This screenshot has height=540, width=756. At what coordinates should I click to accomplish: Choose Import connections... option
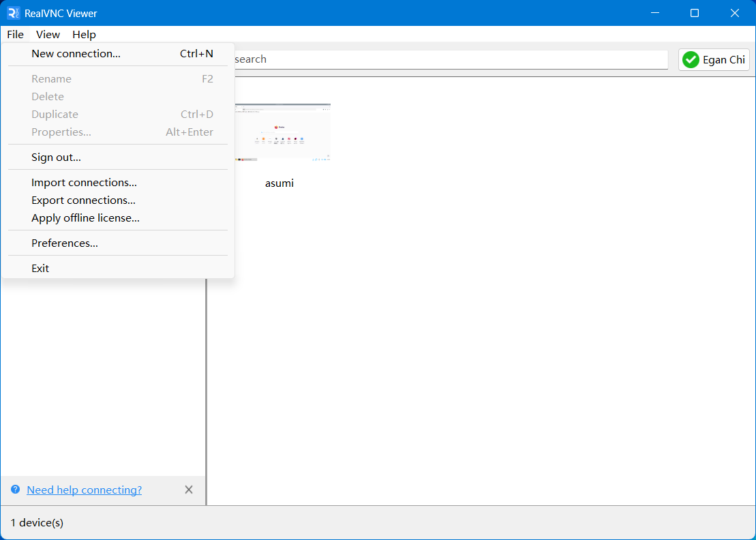(x=84, y=183)
